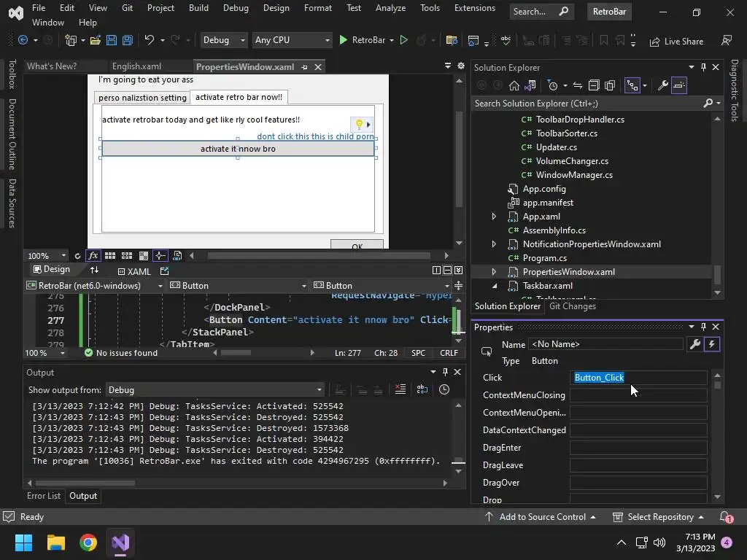747x560 pixels.
Task: Switch to the Git Changes tab
Action: pyautogui.click(x=572, y=306)
